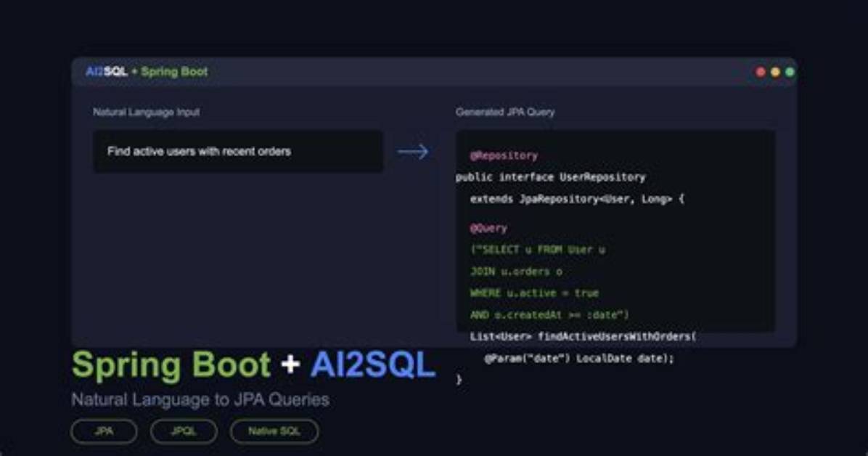Click the yellow window dot
868x456 pixels.
tap(775, 72)
